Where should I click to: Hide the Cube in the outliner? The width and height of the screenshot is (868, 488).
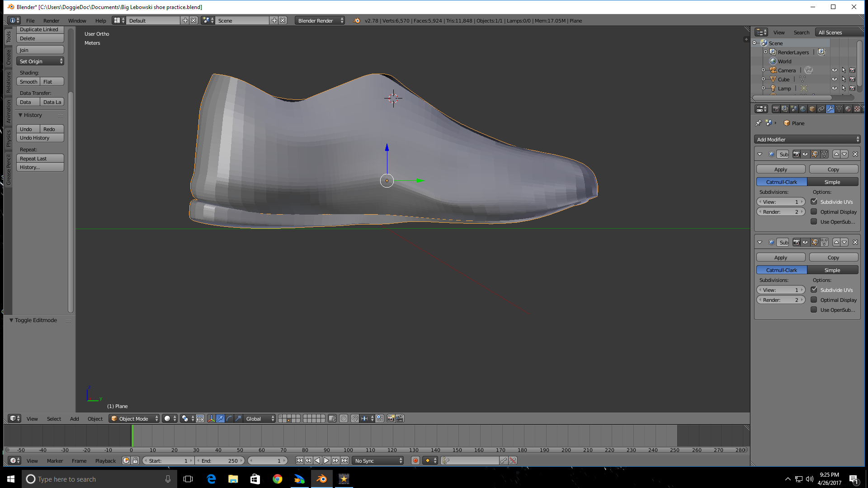pyautogui.click(x=835, y=79)
